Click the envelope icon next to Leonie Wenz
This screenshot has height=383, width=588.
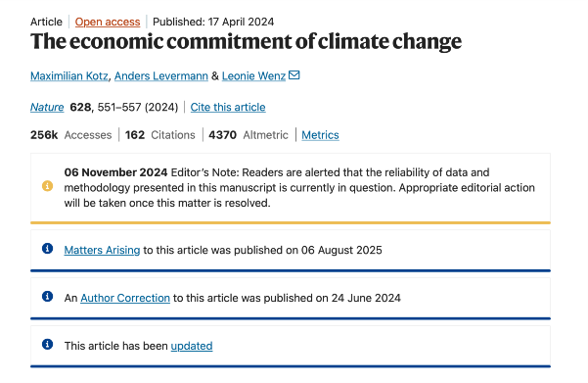(x=294, y=75)
